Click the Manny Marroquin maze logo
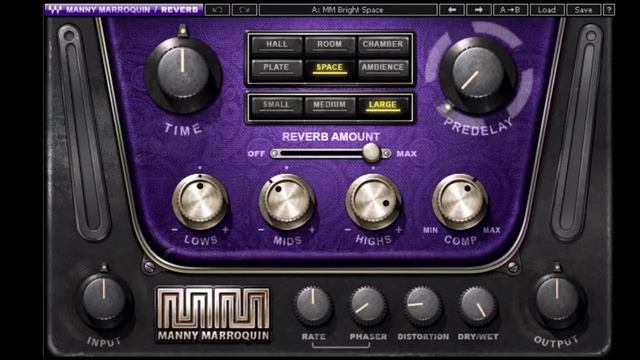The height and width of the screenshot is (360, 640). click(213, 314)
